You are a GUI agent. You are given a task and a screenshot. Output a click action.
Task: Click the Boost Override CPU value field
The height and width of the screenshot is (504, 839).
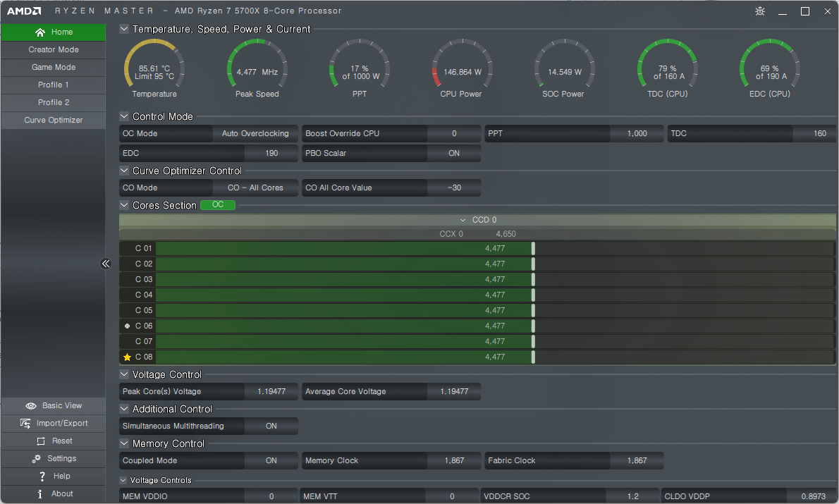tap(454, 133)
